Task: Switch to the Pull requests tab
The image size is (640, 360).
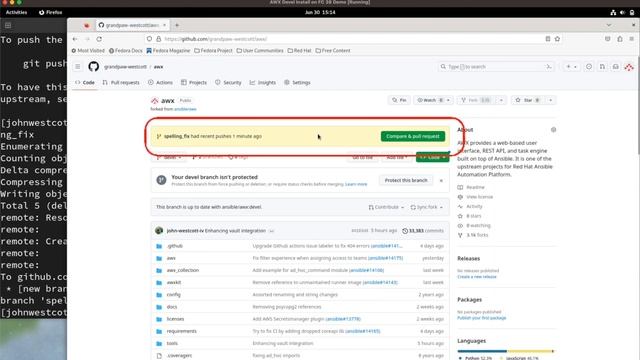Action: 121,82
